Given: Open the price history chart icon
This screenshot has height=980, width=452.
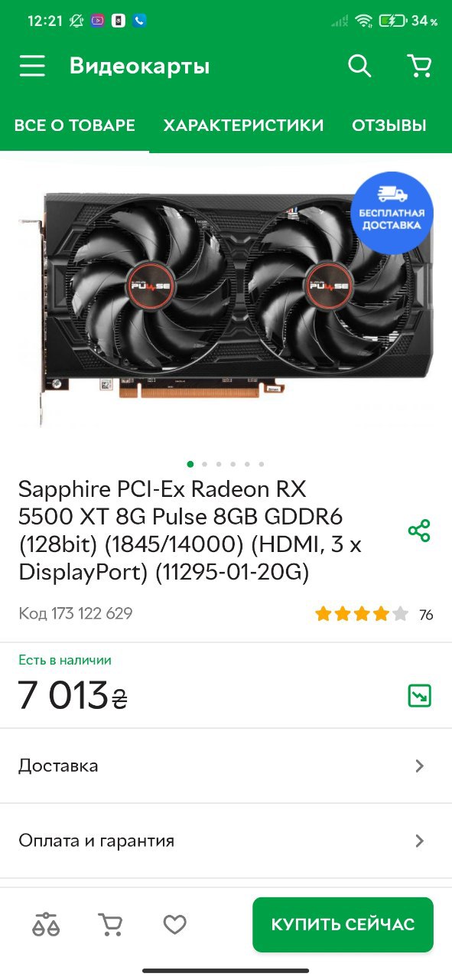Looking at the screenshot, I should click(x=419, y=695).
